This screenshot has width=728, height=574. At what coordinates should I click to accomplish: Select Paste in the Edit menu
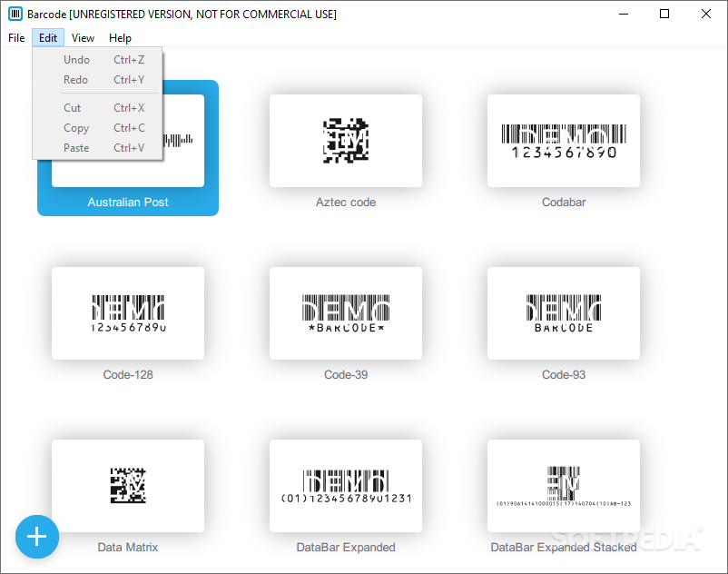[97, 148]
